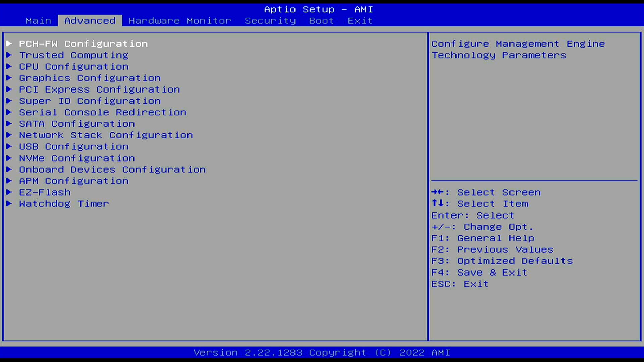Viewport: 644px width, 362px height.
Task: Click the triangle icon before Watchdog Timer
Action: tap(9, 203)
